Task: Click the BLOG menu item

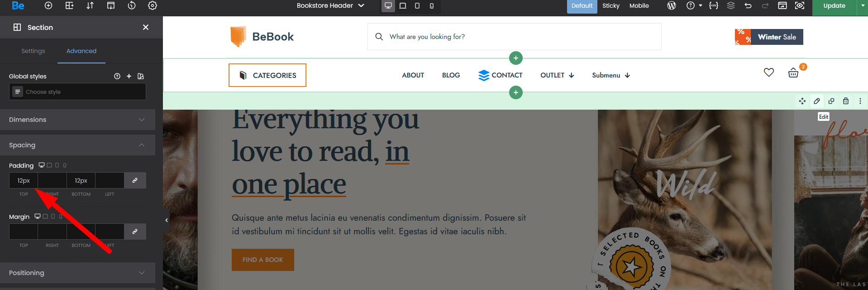Action: (x=451, y=75)
